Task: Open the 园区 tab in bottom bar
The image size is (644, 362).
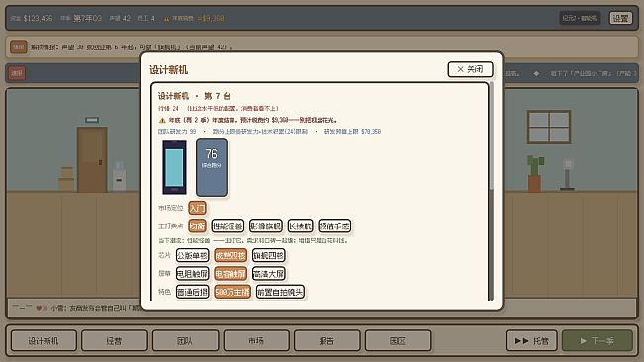Action: (398, 340)
